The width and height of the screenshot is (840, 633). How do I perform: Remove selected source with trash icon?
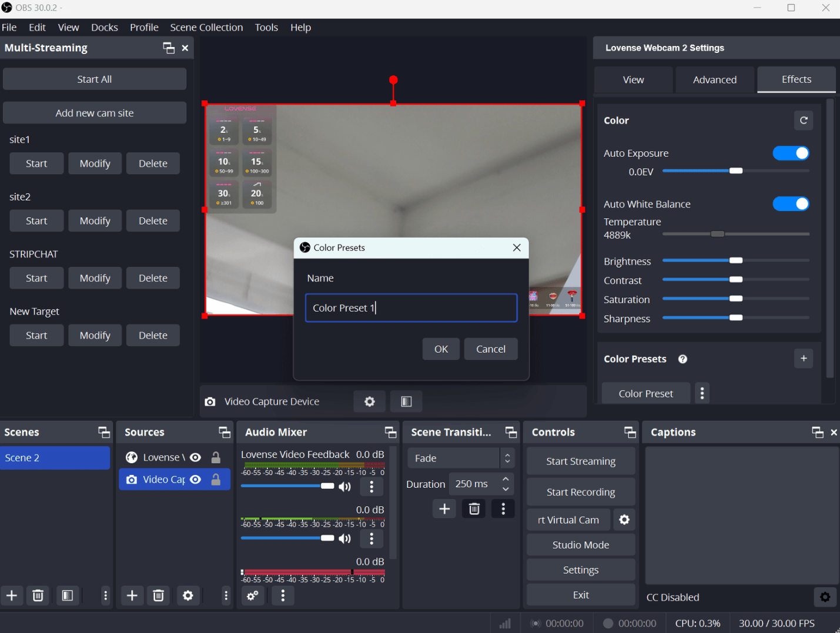tap(158, 595)
